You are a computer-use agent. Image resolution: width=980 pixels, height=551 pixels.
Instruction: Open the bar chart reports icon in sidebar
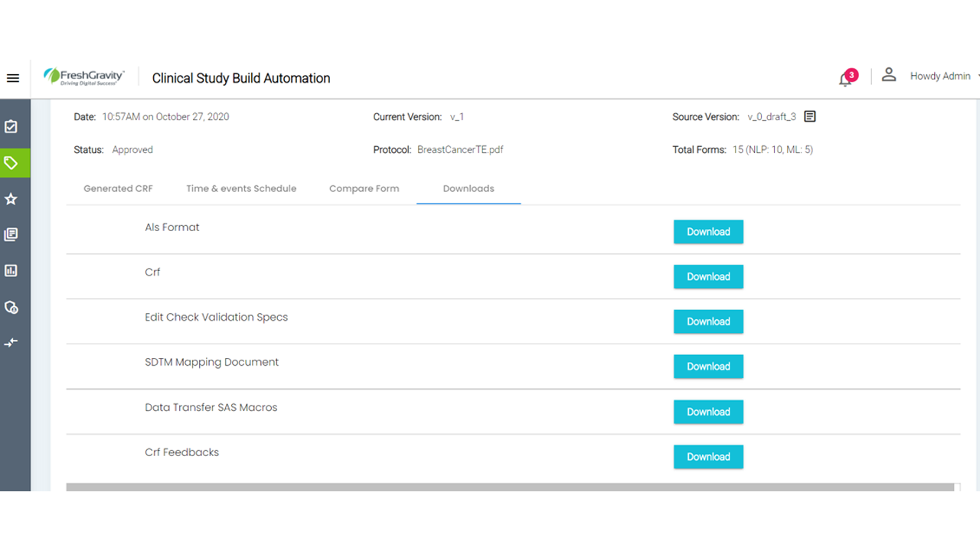(x=11, y=271)
